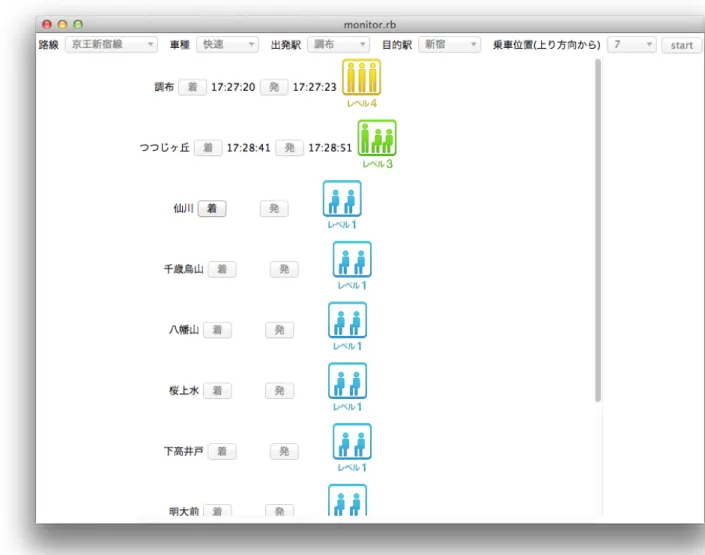The image size is (705, 555).
Task: Click the vertical scrollbar of the station list
Action: coord(598,230)
